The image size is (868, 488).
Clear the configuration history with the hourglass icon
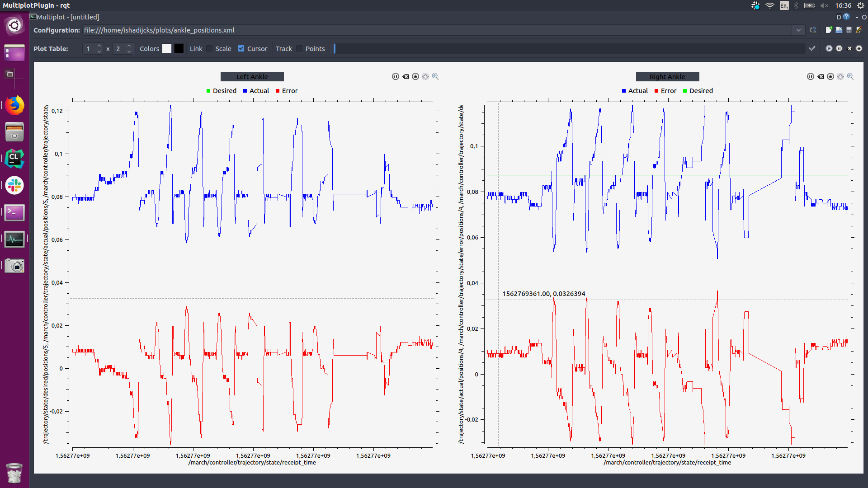(813, 30)
